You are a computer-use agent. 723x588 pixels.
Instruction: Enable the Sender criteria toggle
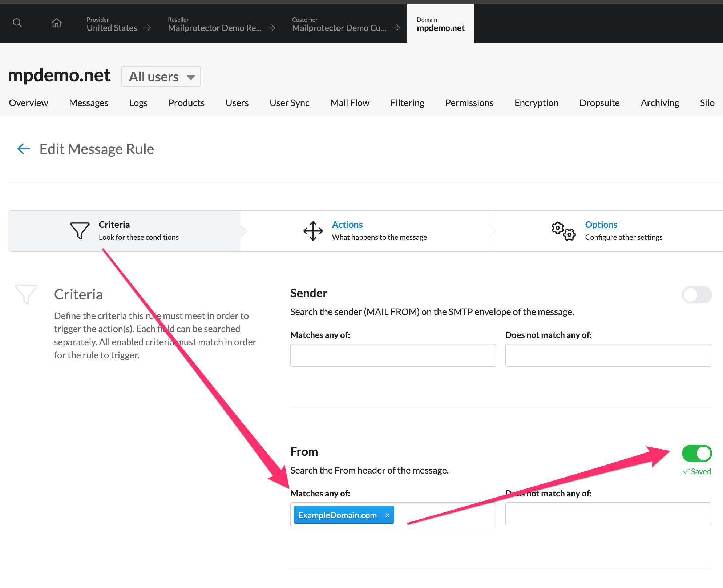[x=696, y=295]
